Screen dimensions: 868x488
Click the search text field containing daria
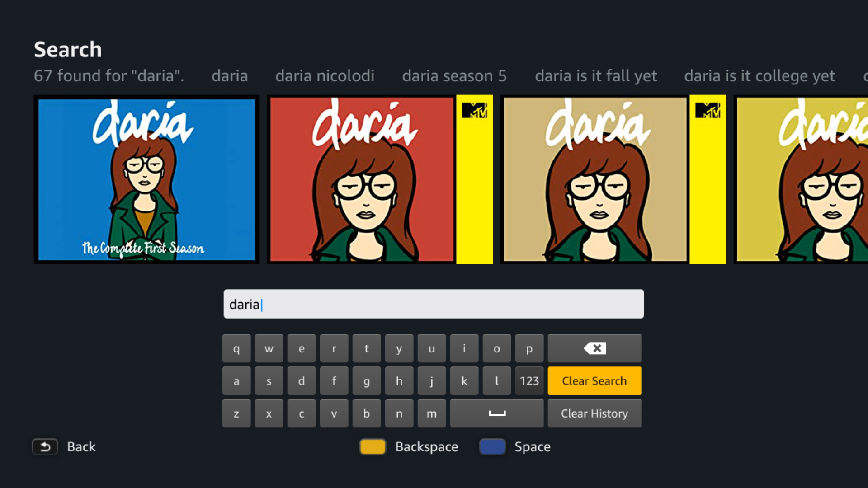433,304
